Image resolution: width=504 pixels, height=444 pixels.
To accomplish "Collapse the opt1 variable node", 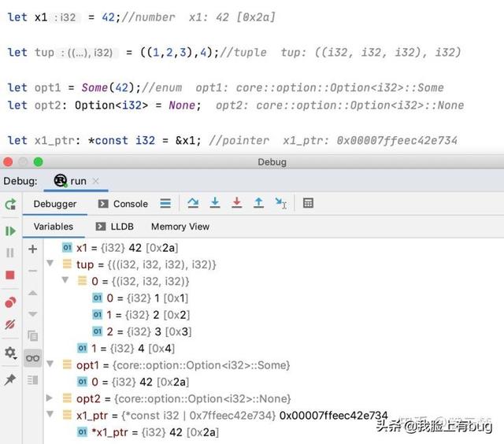I will 50,364.
